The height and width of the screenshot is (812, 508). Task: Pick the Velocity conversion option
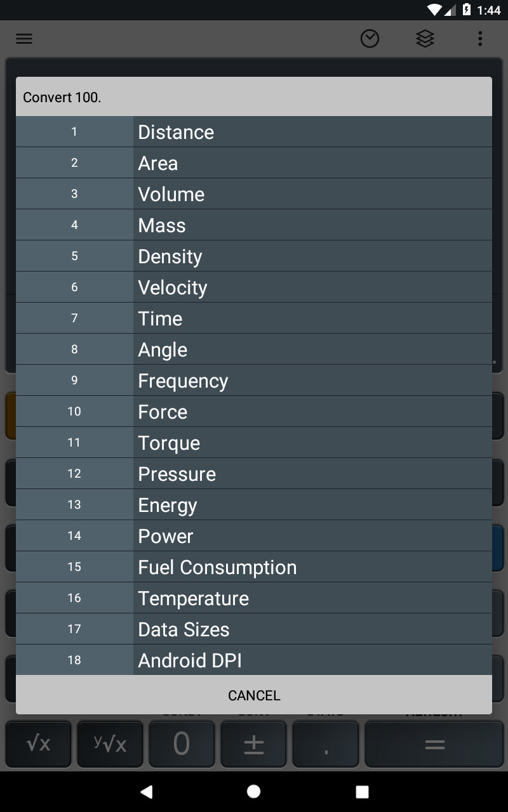pyautogui.click(x=254, y=287)
